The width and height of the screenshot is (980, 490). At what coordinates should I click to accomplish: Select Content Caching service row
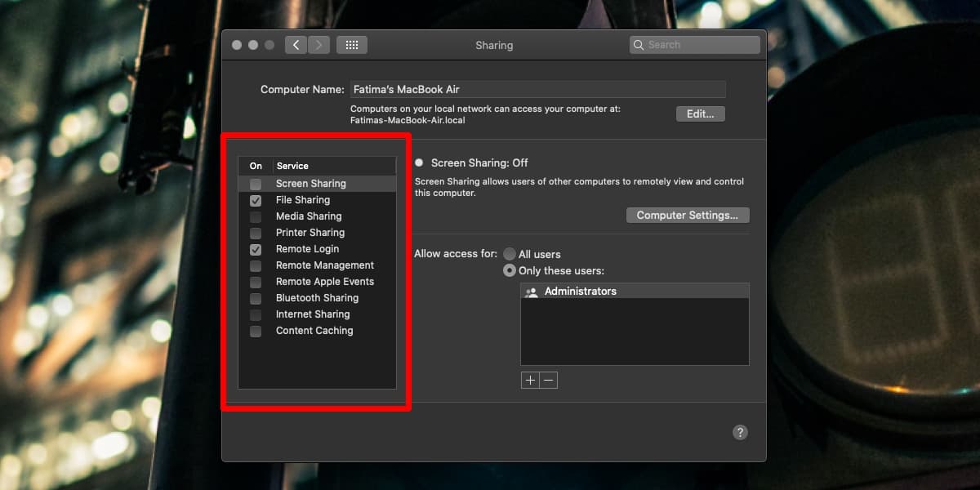point(314,331)
